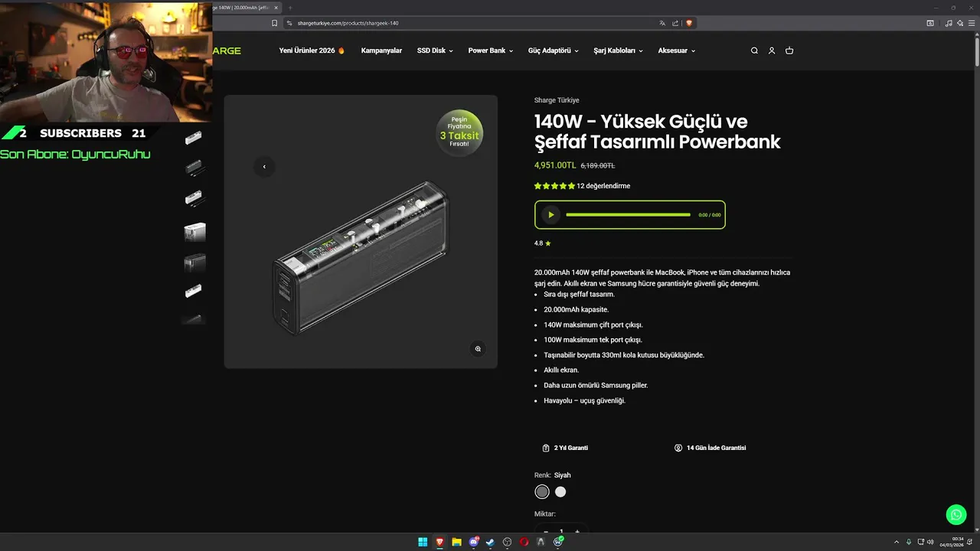This screenshot has width=980, height=551.
Task: Click the ARGE site logo
Action: pyautogui.click(x=227, y=51)
